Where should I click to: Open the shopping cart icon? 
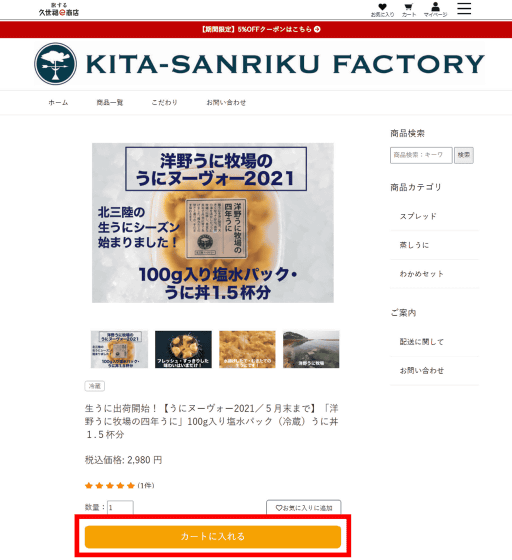pos(409,10)
